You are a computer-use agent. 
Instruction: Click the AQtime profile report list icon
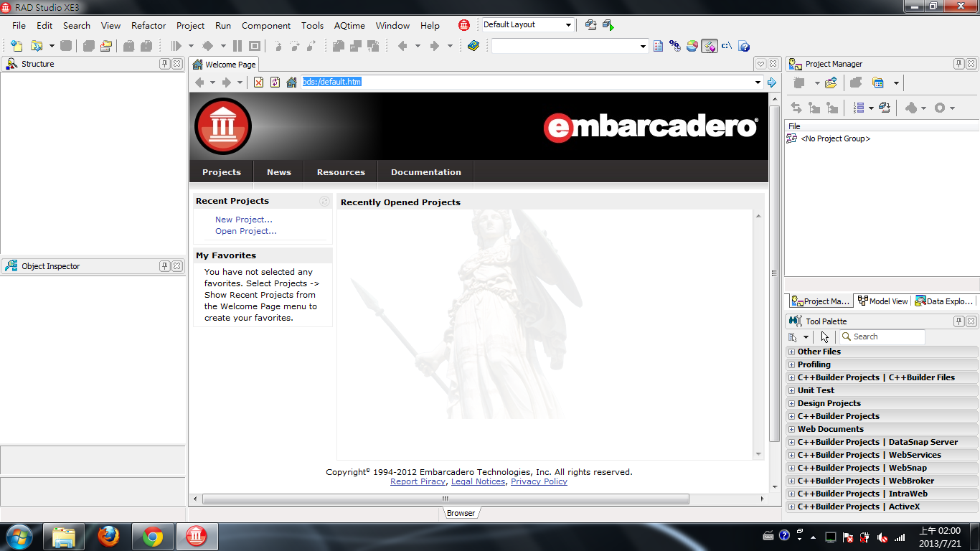point(659,46)
